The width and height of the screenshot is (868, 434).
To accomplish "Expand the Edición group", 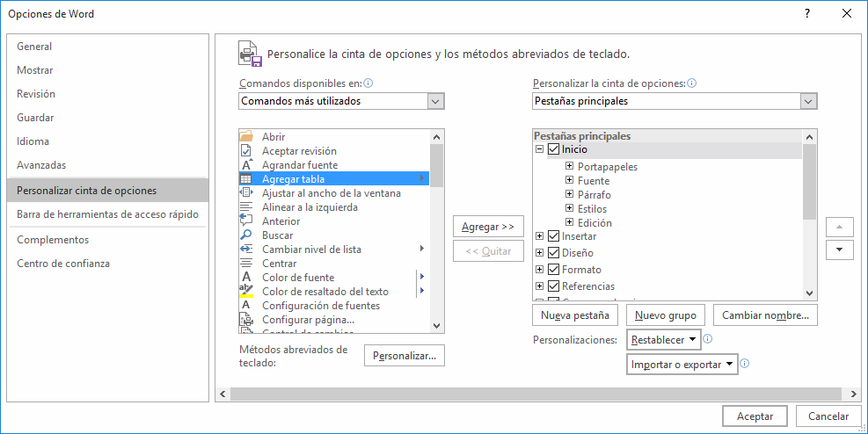I will (x=569, y=222).
